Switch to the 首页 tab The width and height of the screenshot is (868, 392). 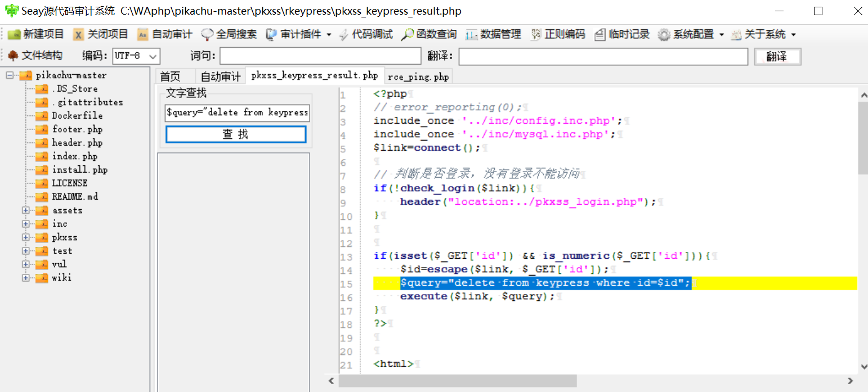(x=171, y=77)
